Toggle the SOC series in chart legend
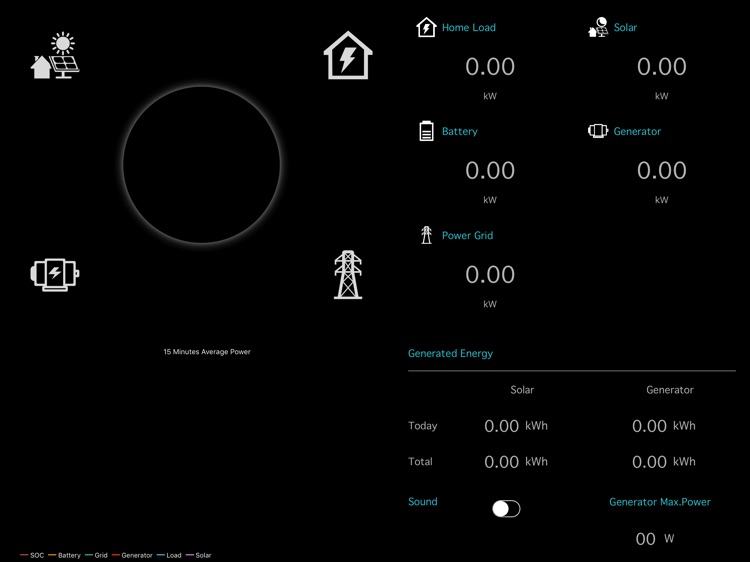Image resolution: width=750 pixels, height=562 pixels. 33,555
